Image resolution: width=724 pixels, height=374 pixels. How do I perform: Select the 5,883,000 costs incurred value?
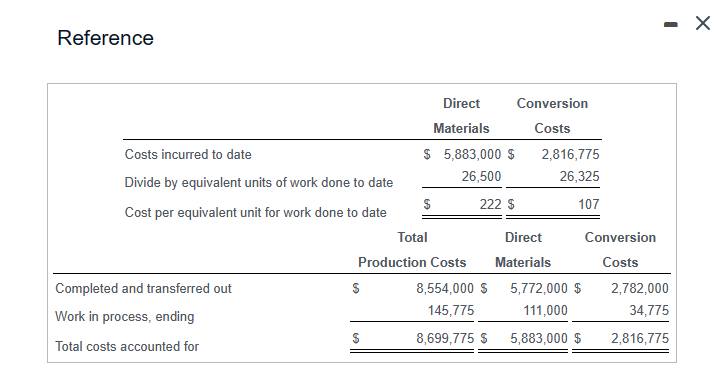click(472, 154)
